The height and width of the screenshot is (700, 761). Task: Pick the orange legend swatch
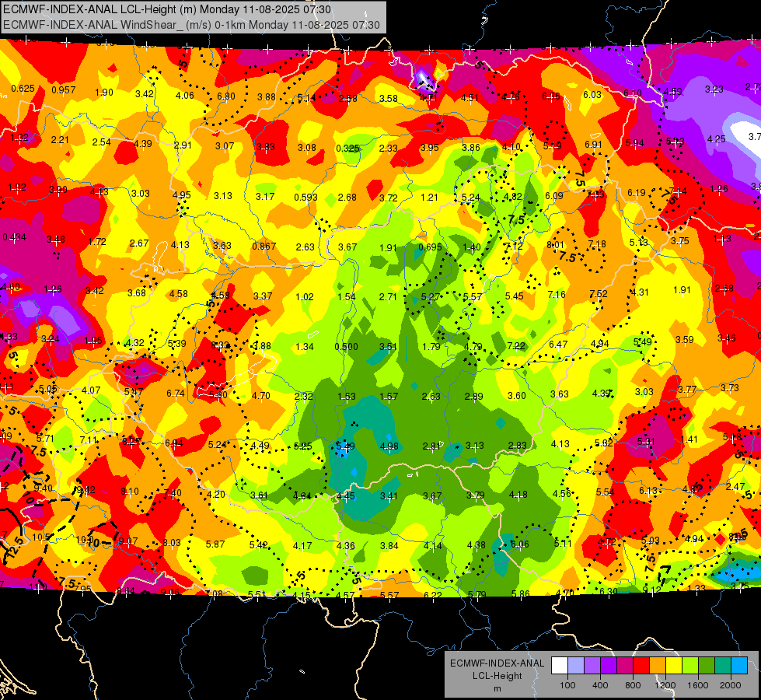pyautogui.click(x=658, y=666)
